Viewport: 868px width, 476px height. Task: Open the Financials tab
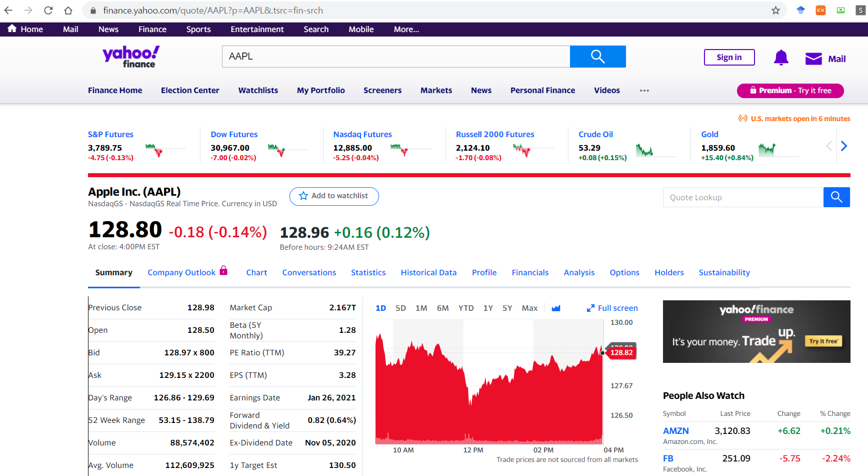[530, 273]
